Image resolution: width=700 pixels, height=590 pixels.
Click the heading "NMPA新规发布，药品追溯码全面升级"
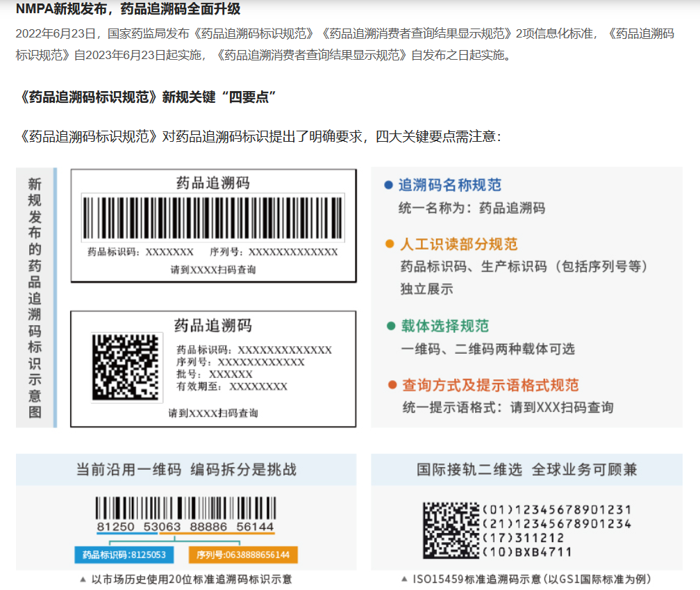[x=128, y=8]
